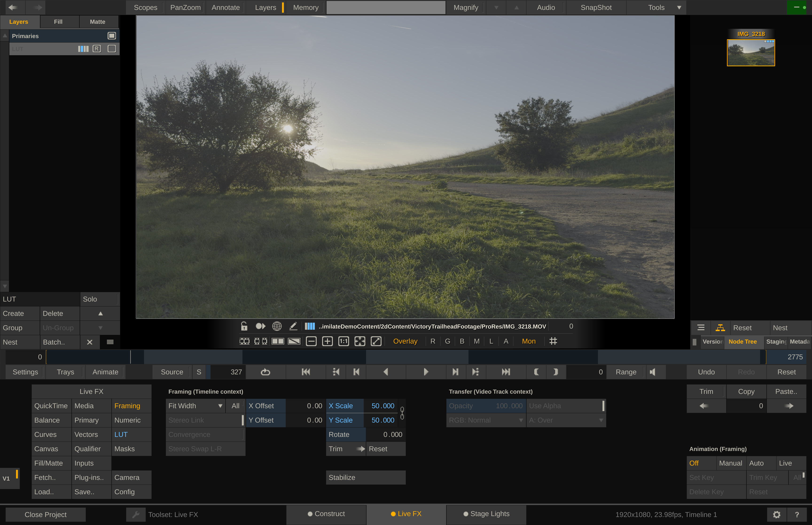
Task: Click the Close Project button
Action: pos(46,514)
